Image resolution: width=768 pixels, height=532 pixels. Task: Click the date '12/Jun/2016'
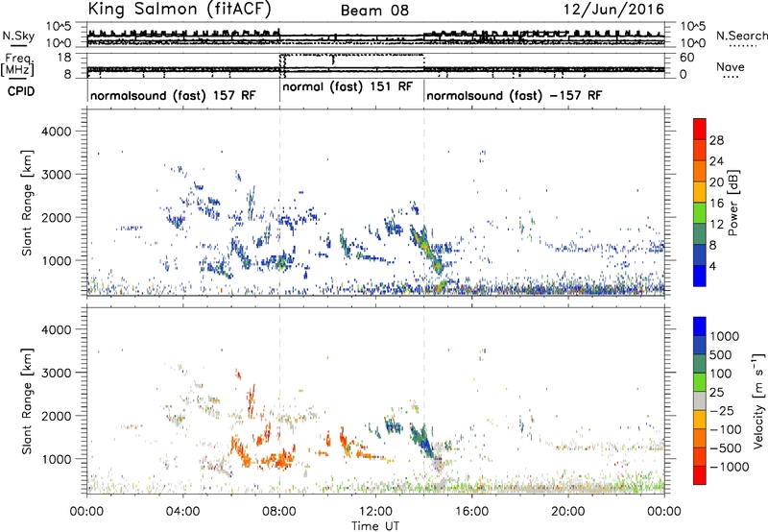(x=613, y=9)
